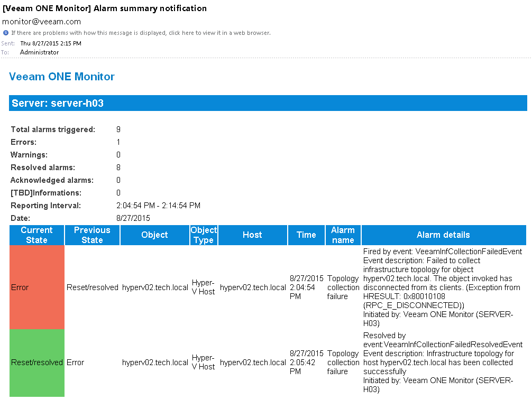Click the [TBD]Informations label
Viewport: 532px width, 400px height.
coord(46,193)
